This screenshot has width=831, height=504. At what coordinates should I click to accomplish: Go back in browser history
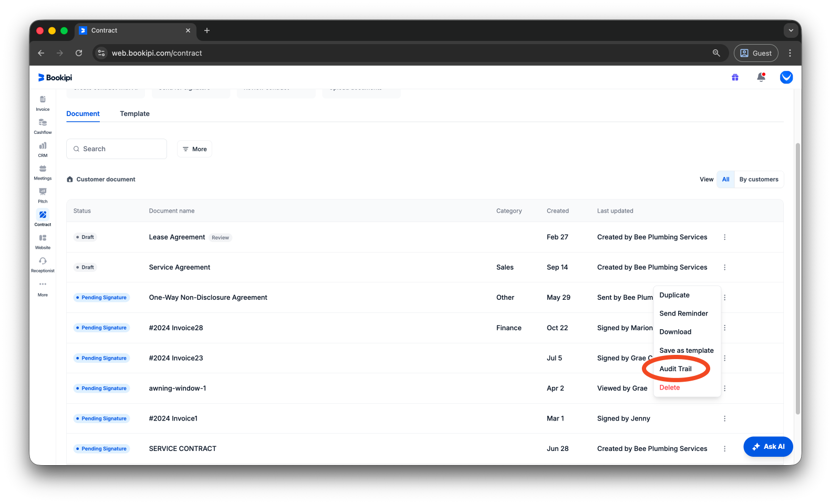[x=41, y=53]
